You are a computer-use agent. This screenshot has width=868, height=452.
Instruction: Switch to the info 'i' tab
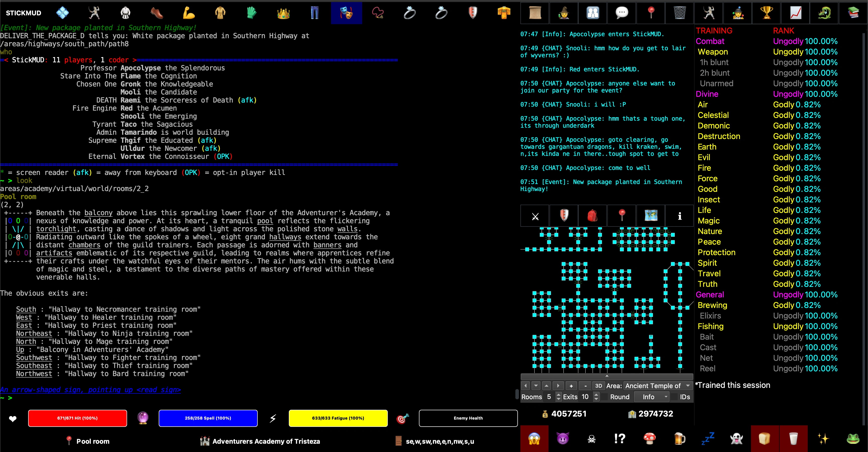[x=679, y=215]
